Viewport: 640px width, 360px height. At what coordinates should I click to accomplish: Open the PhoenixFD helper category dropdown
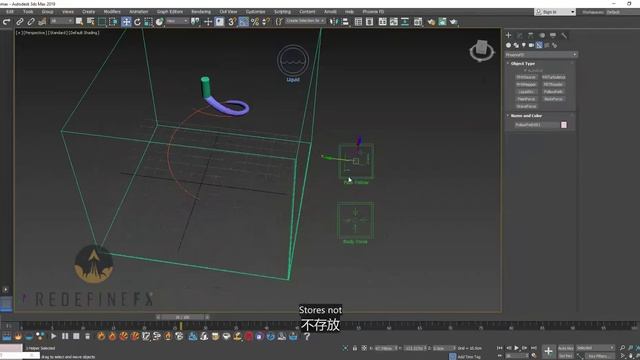(541, 55)
